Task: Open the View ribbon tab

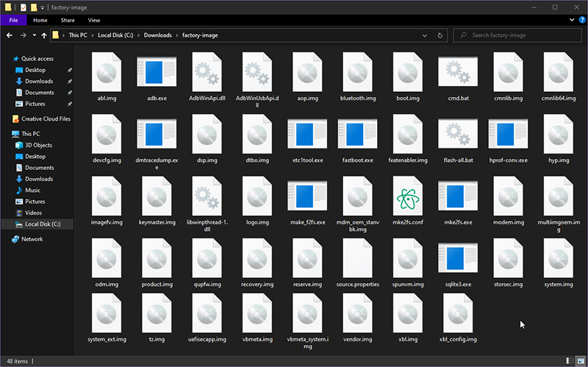Action: coord(94,21)
